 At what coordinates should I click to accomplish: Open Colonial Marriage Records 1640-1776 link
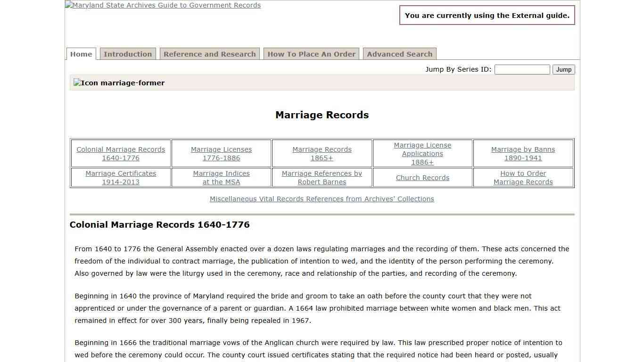(121, 154)
